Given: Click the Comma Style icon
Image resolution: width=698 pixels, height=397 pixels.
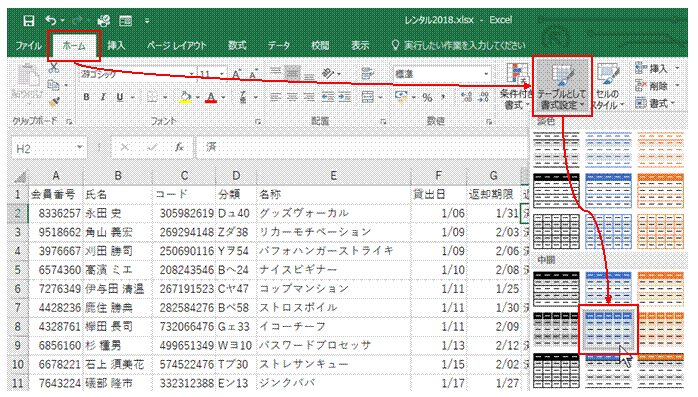Looking at the screenshot, I should (443, 97).
